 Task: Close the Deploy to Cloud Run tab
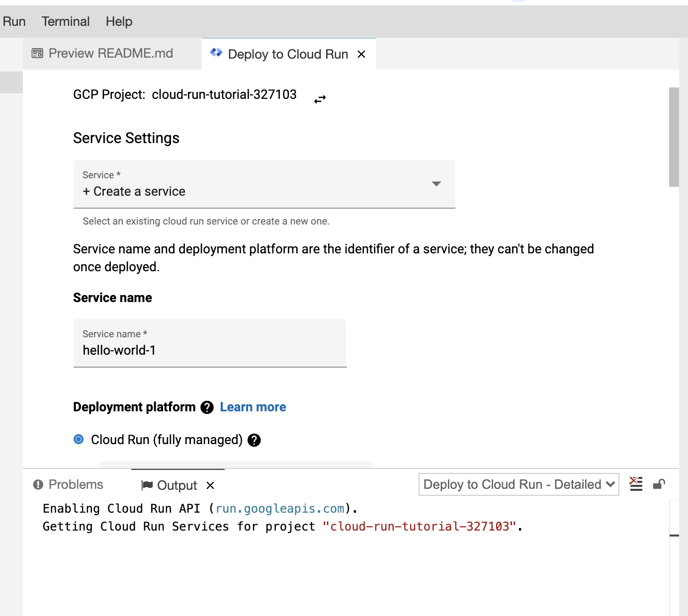362,54
